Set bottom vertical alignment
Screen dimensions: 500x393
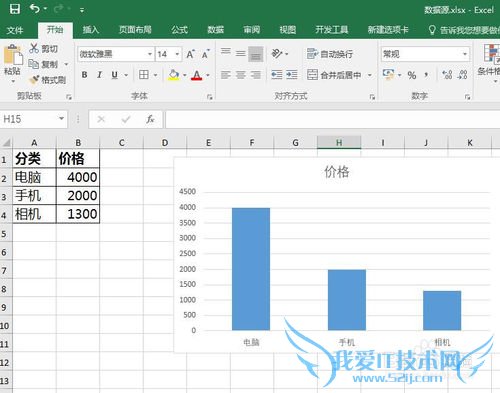(x=256, y=54)
